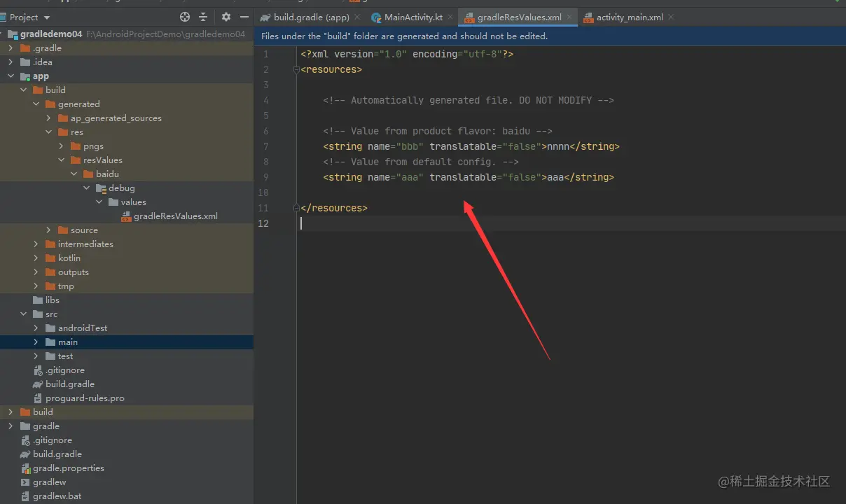The height and width of the screenshot is (504, 846).
Task: Expand the root gradle folder
Action: pyautogui.click(x=11, y=426)
